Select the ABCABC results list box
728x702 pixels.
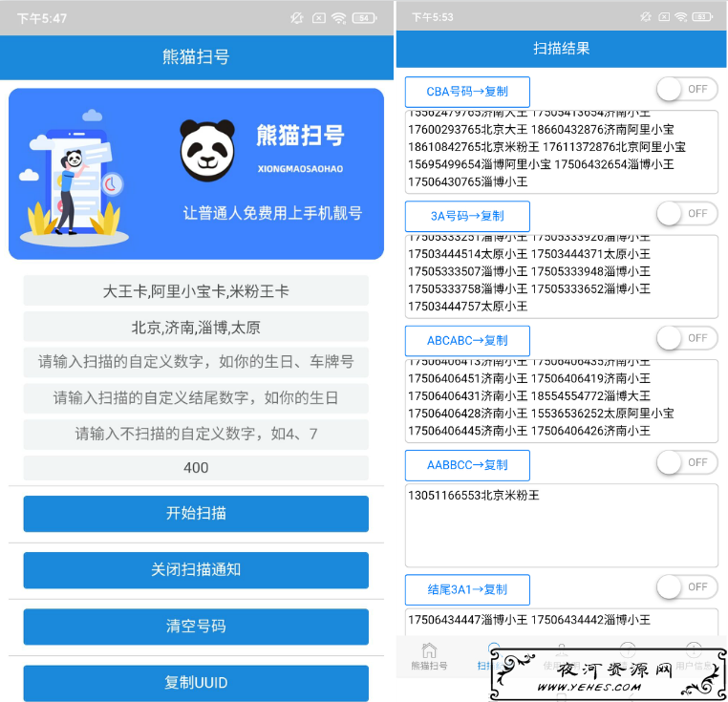(562, 401)
